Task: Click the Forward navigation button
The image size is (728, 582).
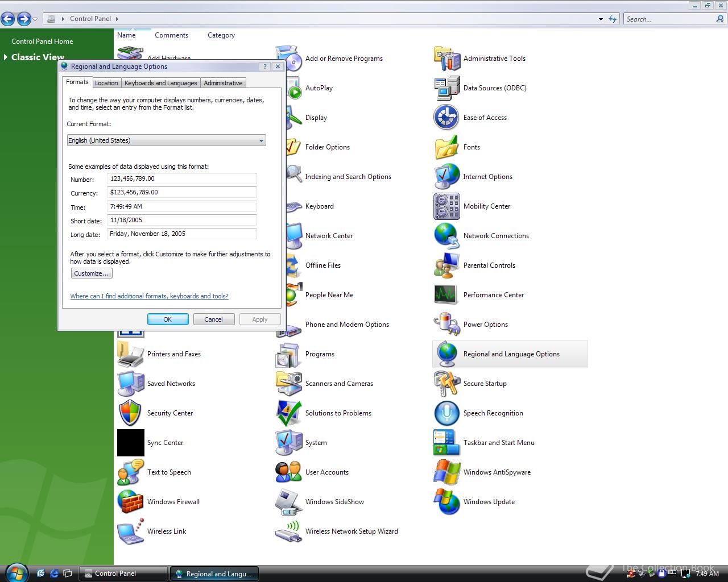Action: 24,19
